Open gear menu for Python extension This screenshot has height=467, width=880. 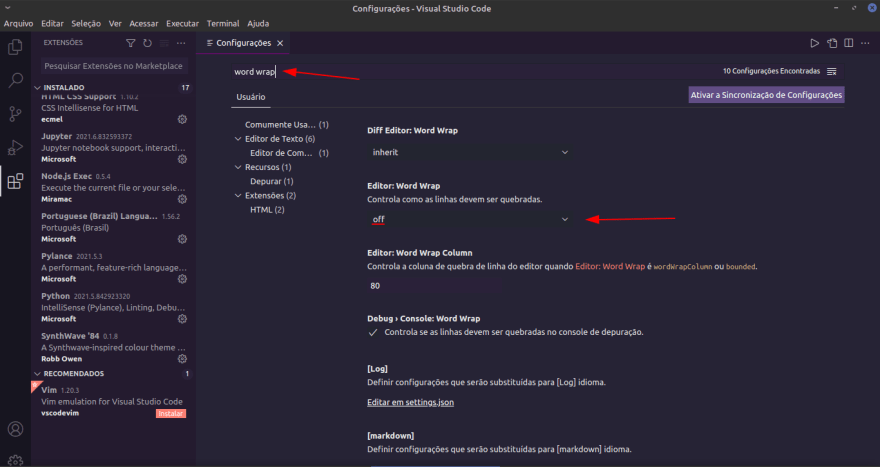coord(182,318)
